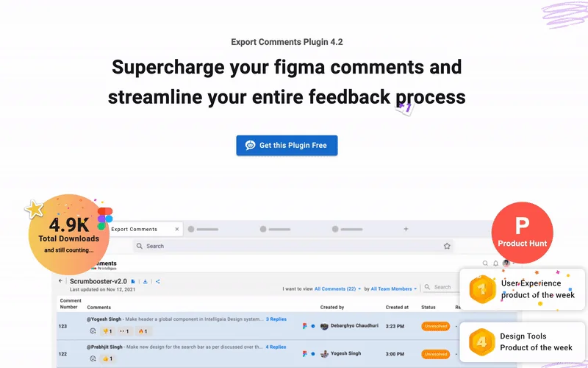The image size is (588, 368).
Task: Click the app header search magnifier icon
Action: (x=485, y=263)
